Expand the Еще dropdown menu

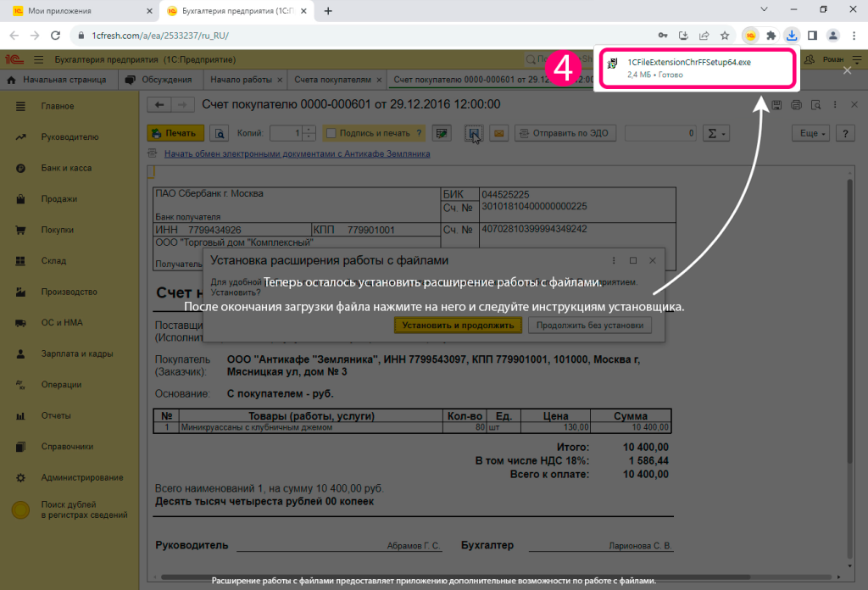[x=811, y=133]
